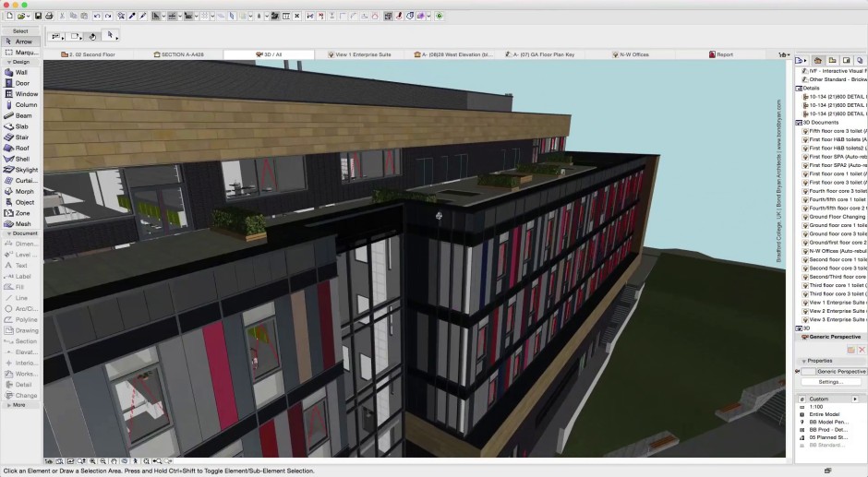Select the Label tool

[x=20, y=276]
